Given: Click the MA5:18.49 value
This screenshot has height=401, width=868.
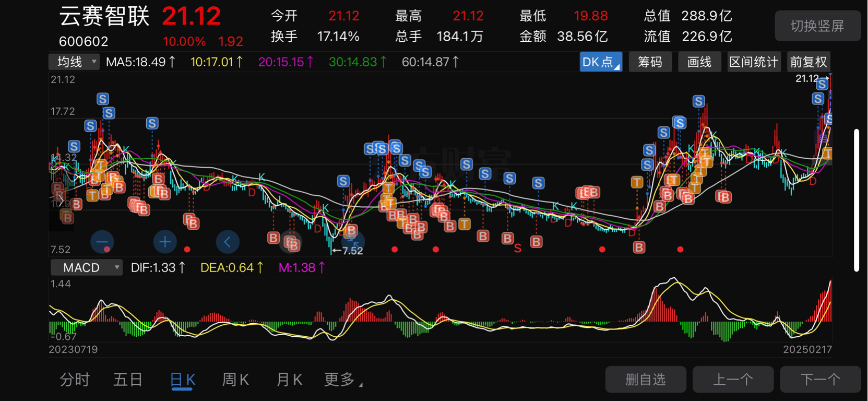Looking at the screenshot, I should point(140,62).
